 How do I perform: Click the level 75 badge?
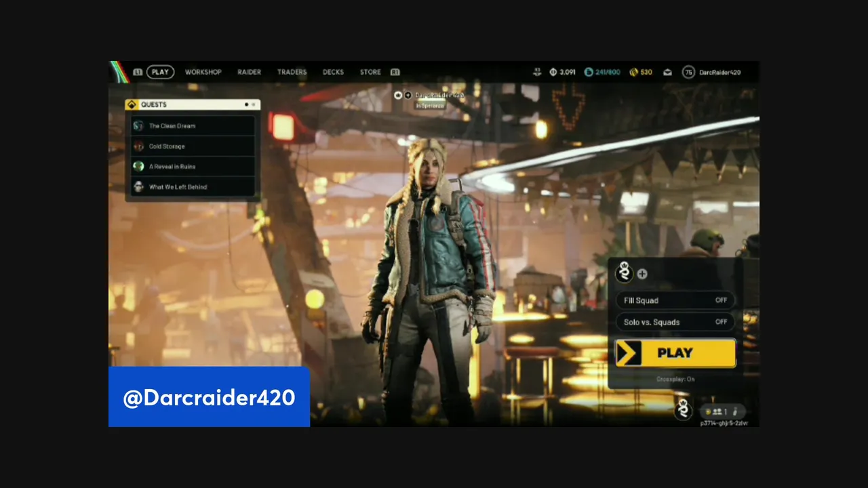(688, 72)
